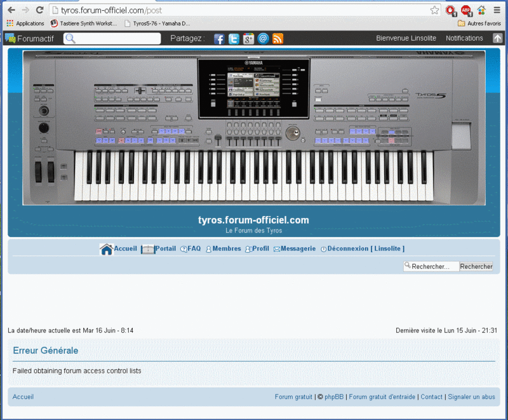Open the Tyros5-76 - Yamaha D... bookmark
508x420 pixels.
[157, 24]
